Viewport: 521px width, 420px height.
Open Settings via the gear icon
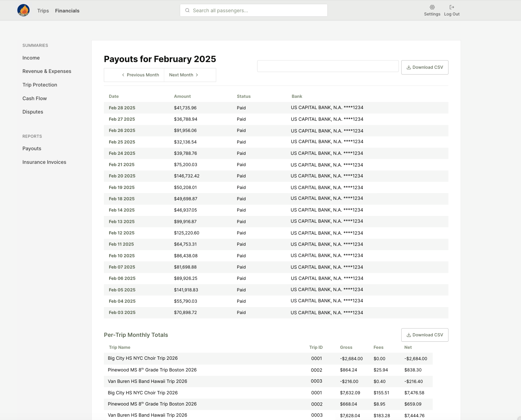point(432,7)
